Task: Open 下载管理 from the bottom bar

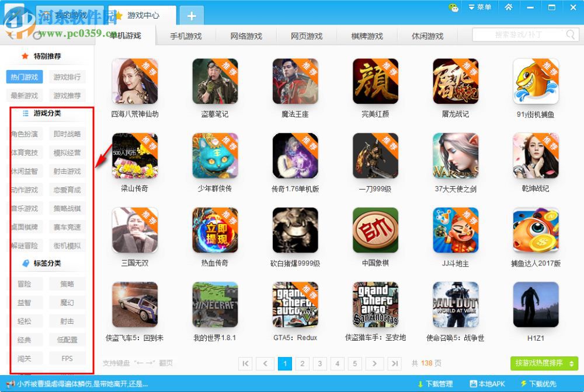Action: (x=435, y=384)
